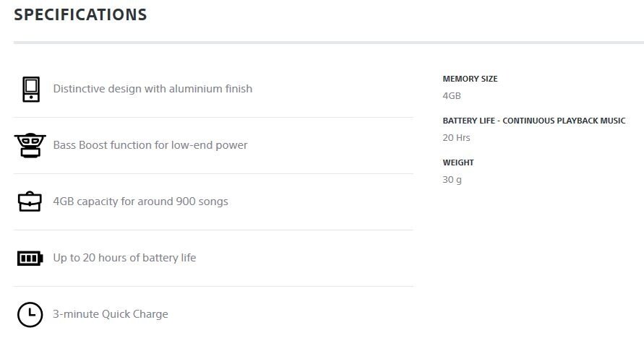
Task: Click the 20 Hrs battery value
Action: [x=456, y=137]
